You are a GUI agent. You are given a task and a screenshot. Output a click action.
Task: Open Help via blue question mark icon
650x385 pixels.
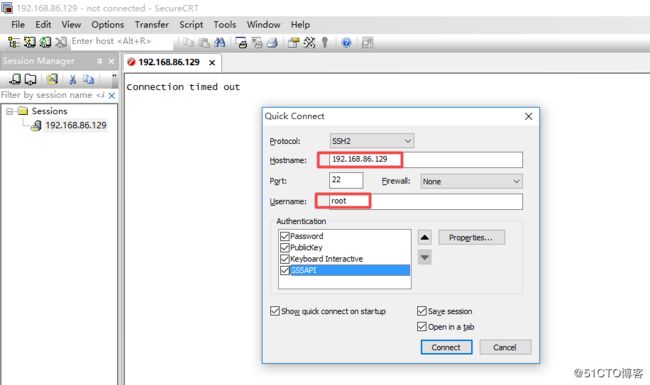[x=346, y=43]
